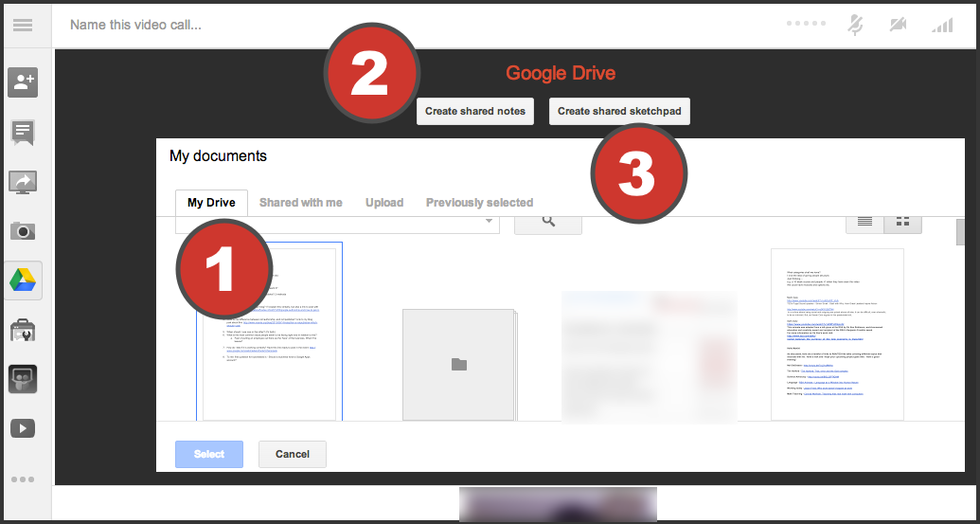Open the YouTube play icon in sidebar
Image resolution: width=980 pixels, height=524 pixels.
pyautogui.click(x=23, y=428)
